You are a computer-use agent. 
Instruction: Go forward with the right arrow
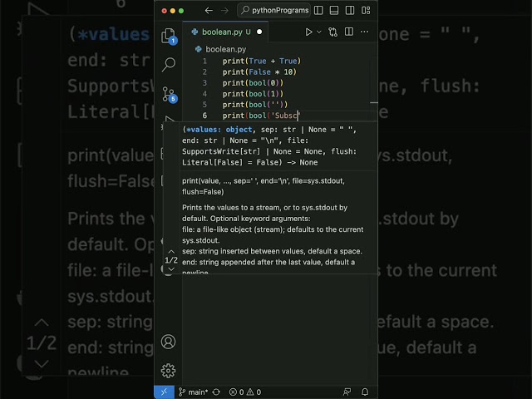point(224,11)
